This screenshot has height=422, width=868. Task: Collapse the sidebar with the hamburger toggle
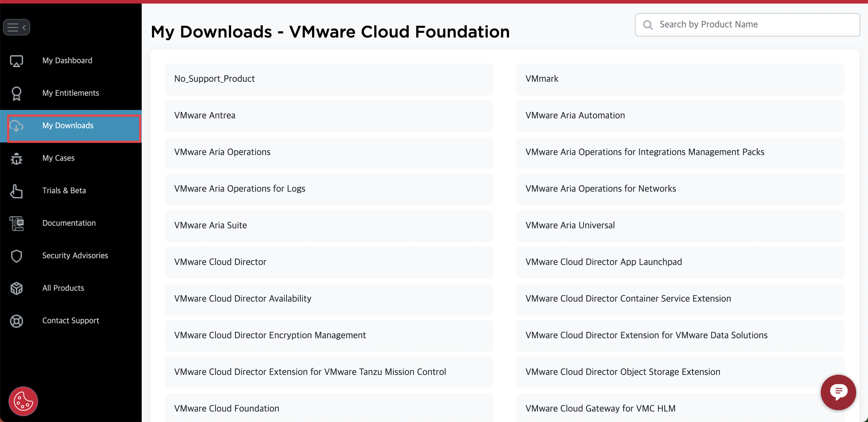17,27
